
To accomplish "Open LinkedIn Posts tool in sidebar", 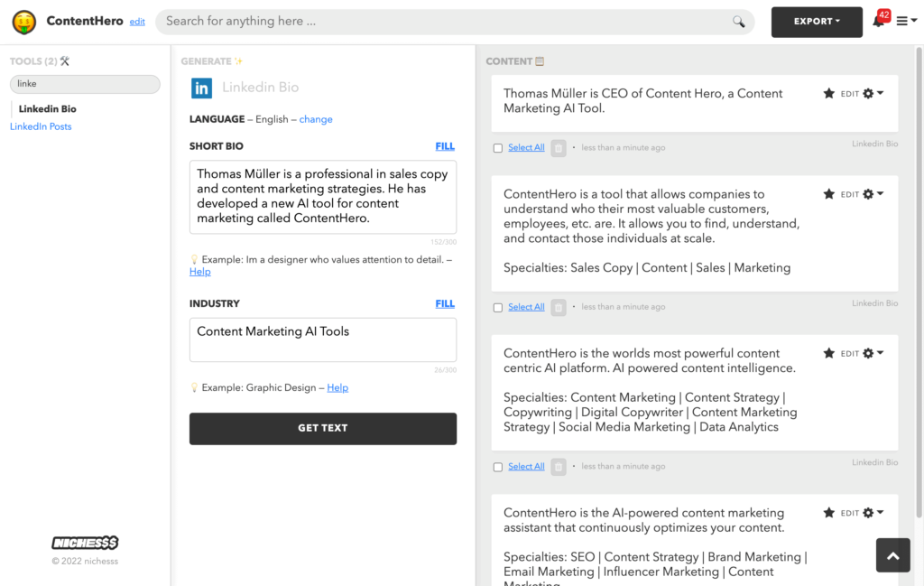I will pos(41,126).
